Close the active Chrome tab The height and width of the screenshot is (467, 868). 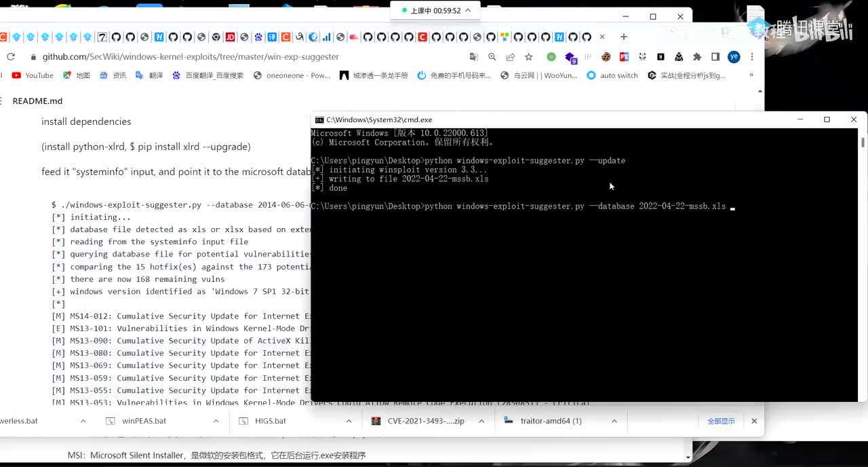(602, 37)
